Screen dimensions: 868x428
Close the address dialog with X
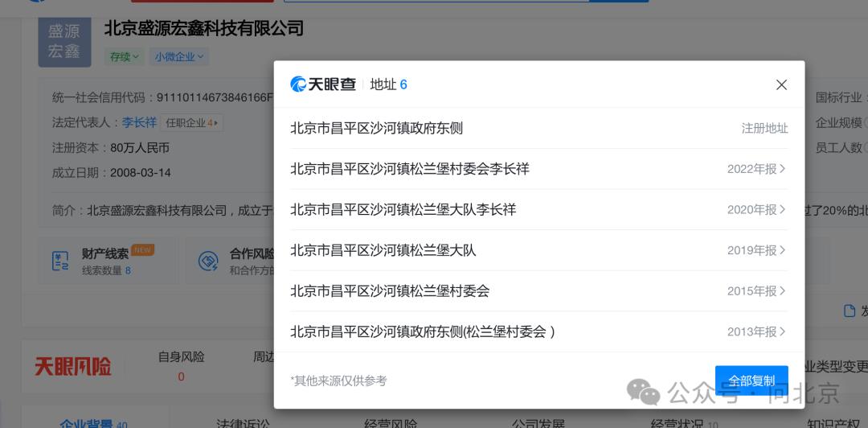(781, 84)
